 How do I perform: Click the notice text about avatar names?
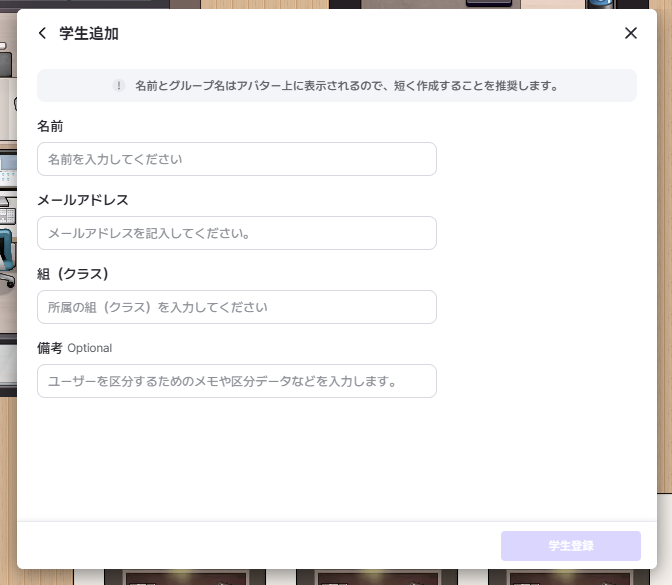(346, 86)
